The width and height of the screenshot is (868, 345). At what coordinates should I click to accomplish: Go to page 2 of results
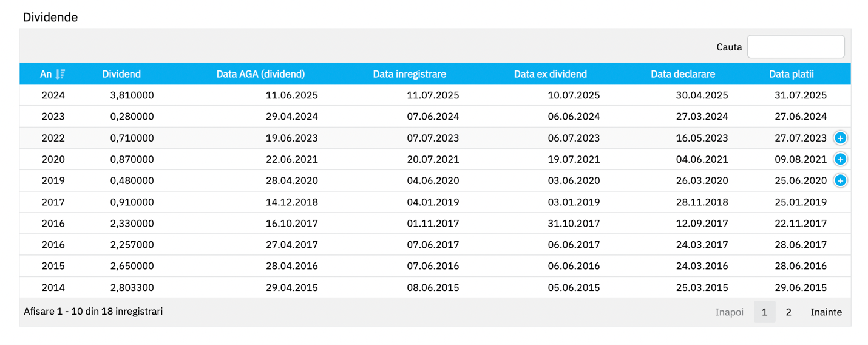[x=788, y=312]
